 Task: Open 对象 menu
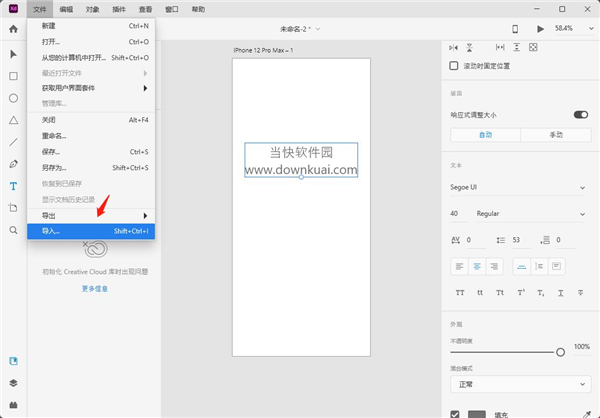coord(92,9)
